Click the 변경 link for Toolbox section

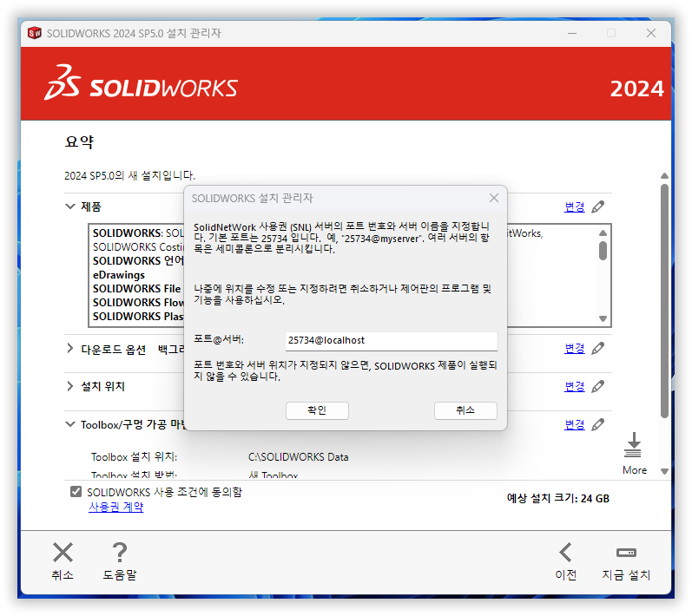tap(574, 424)
